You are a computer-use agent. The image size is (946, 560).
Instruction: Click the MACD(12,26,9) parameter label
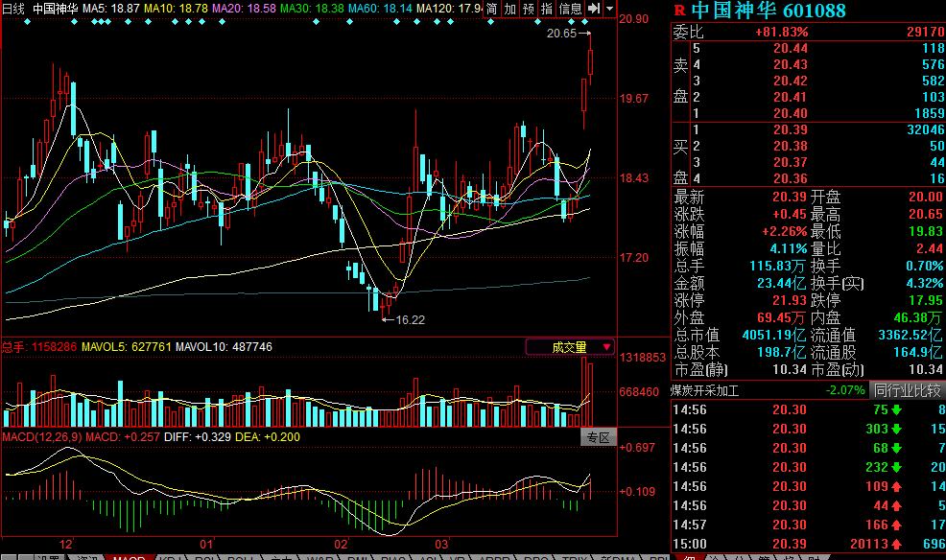tap(42, 437)
